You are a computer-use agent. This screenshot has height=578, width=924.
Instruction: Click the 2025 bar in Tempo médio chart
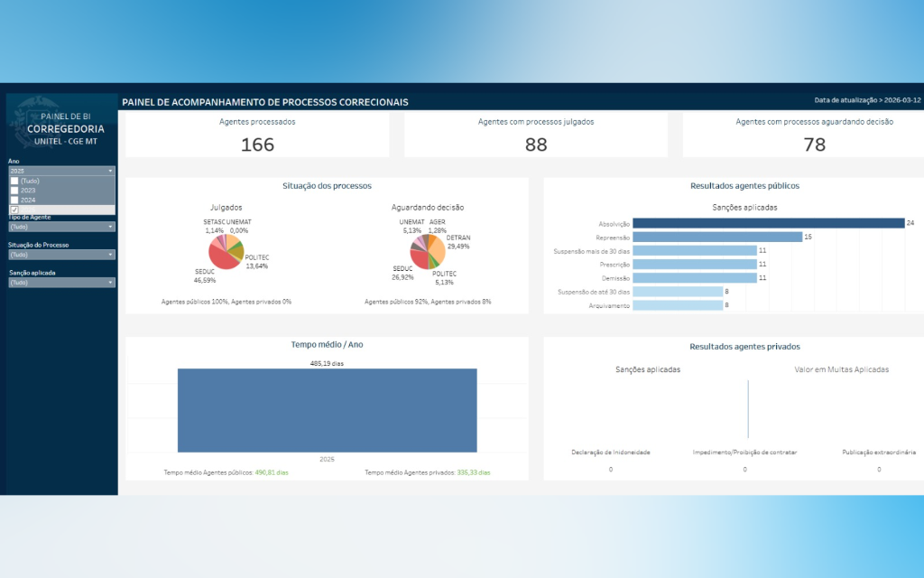click(x=327, y=410)
